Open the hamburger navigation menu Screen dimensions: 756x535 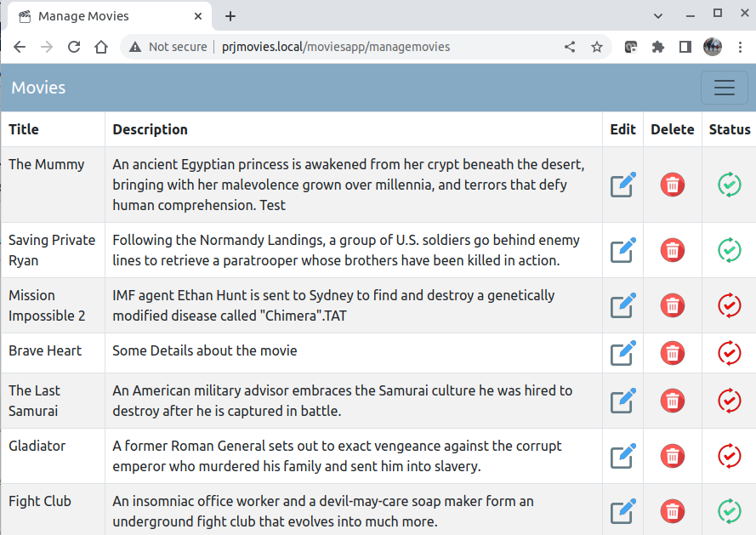coord(725,88)
